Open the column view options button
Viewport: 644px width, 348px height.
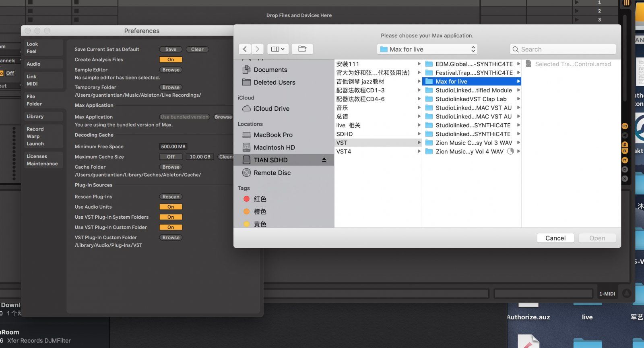pos(278,49)
